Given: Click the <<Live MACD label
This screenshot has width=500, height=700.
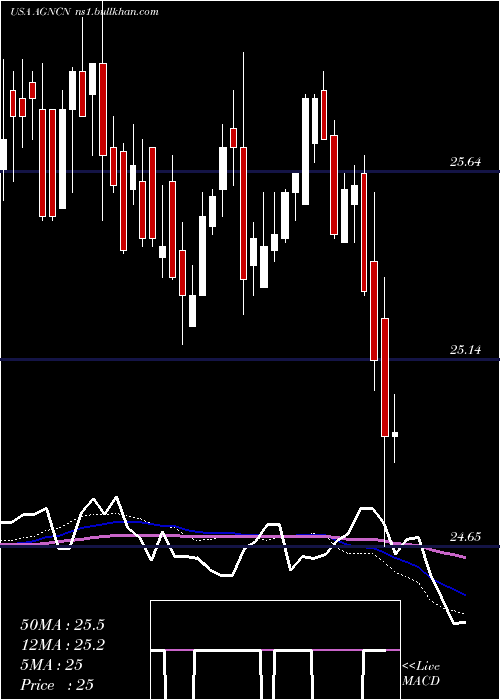Looking at the screenshot, I should point(421,673).
